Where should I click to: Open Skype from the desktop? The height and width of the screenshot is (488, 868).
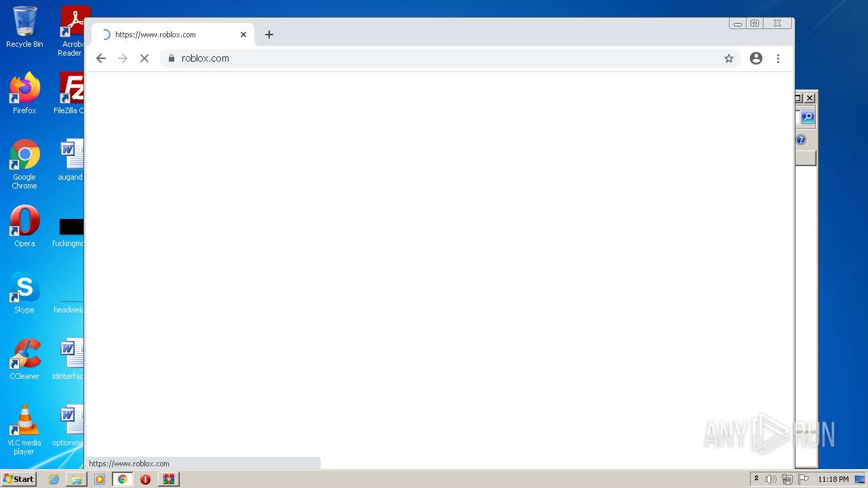[x=24, y=293]
